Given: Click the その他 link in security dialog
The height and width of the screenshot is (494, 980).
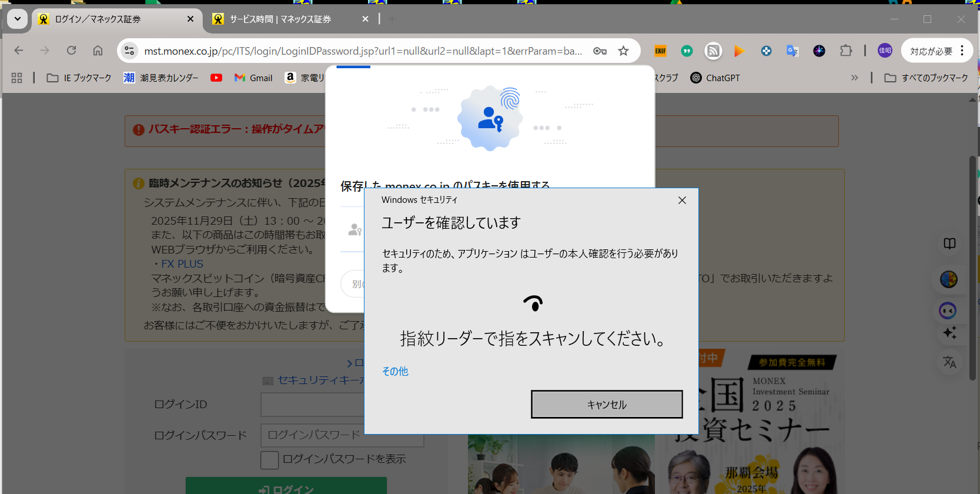Looking at the screenshot, I should pos(395,371).
